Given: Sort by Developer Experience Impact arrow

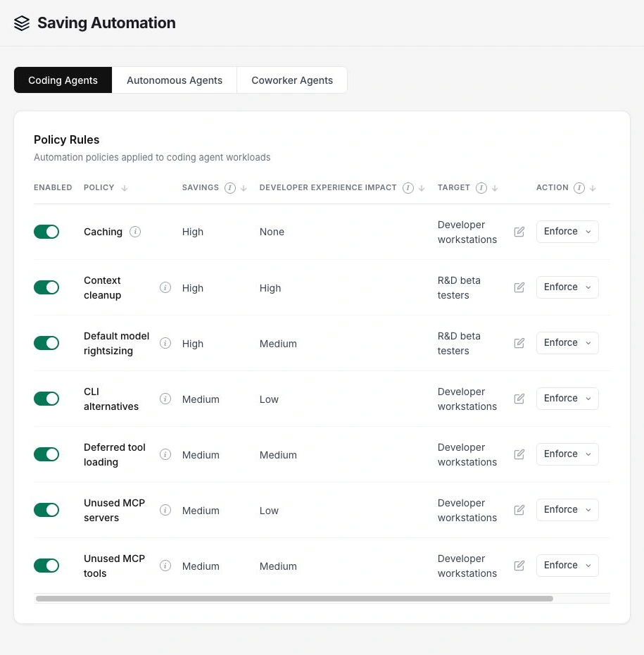Looking at the screenshot, I should (422, 188).
